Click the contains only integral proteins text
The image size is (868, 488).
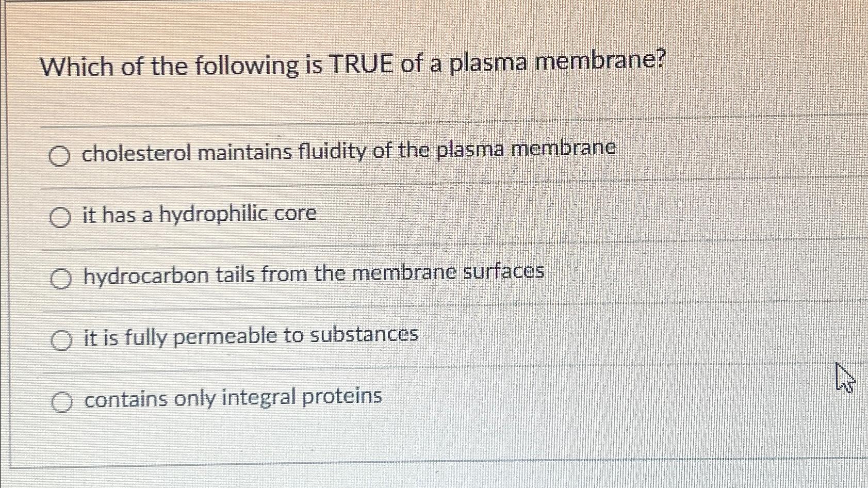tap(232, 397)
